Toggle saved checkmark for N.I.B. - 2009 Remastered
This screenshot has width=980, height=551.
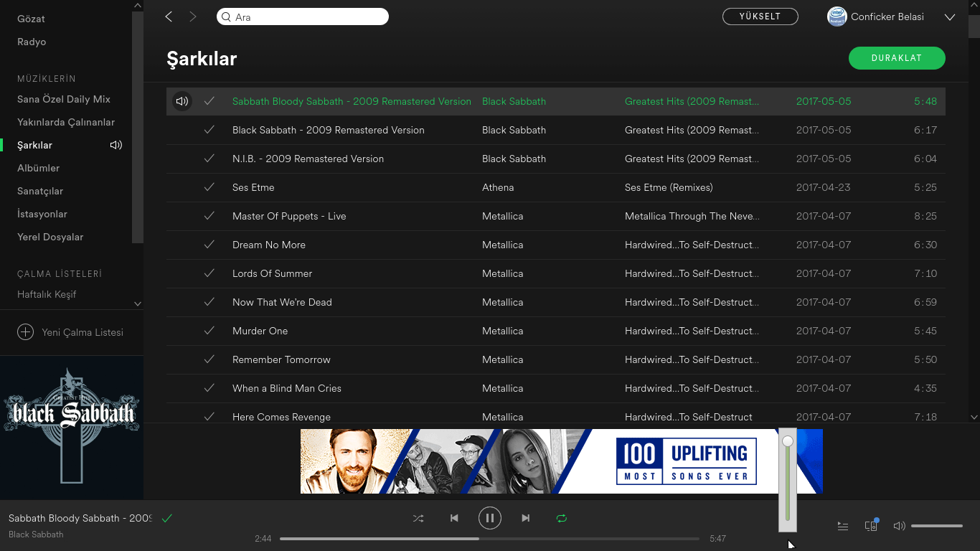click(209, 159)
